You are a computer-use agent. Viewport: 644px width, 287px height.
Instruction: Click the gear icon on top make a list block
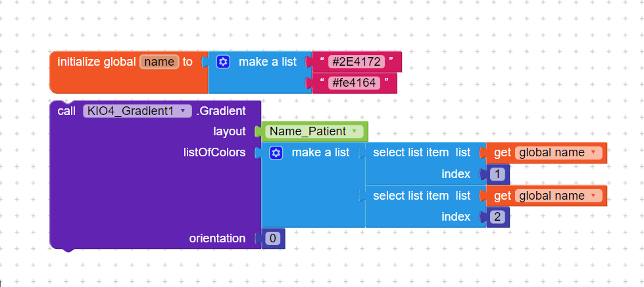223,62
